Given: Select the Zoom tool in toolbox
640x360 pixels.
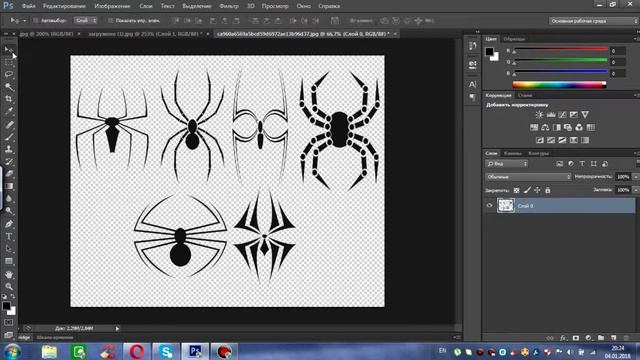Looking at the screenshot, I should coord(9,287).
